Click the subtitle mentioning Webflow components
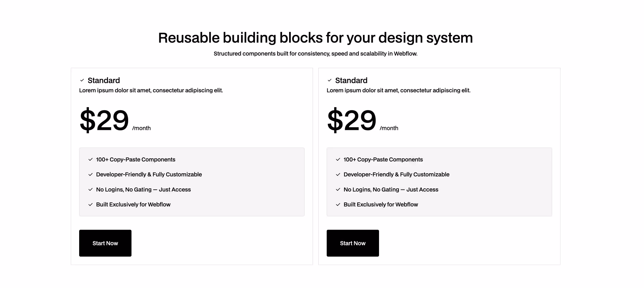The height and width of the screenshot is (288, 644). (x=316, y=53)
